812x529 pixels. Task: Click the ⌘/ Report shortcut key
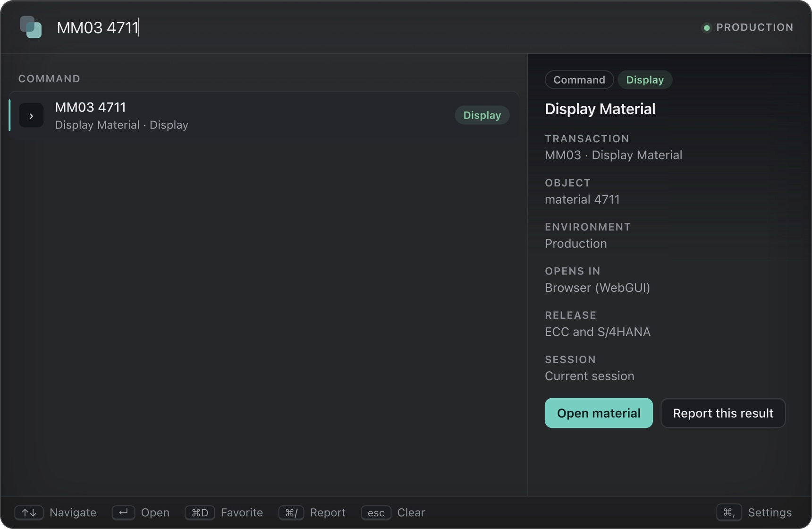(291, 512)
